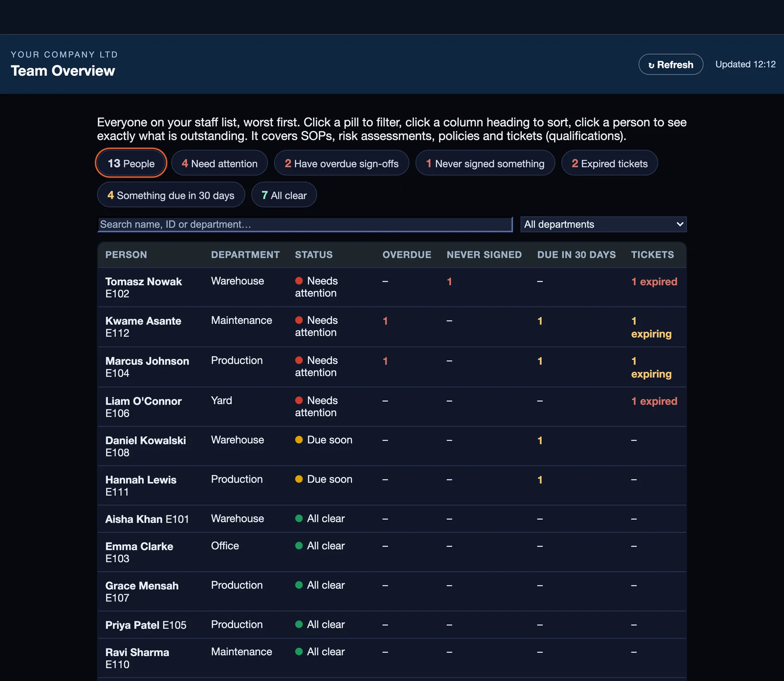Sort by the Never Signed column heading
Screen dimensions: 784x681
click(x=484, y=255)
